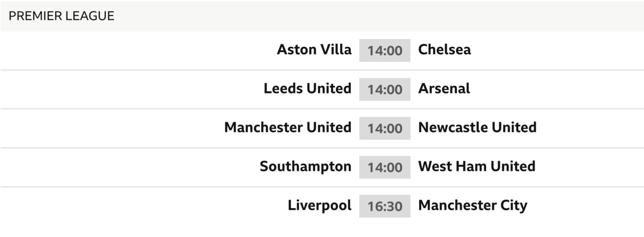Click 14:00 kickoff time for Aston Villa match
The height and width of the screenshot is (237, 644).
point(385,51)
